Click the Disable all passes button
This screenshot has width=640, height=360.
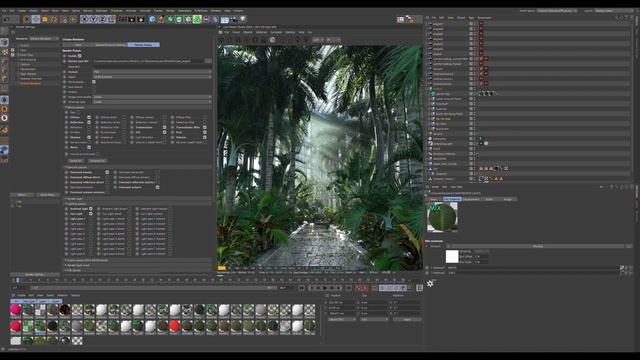pos(97,161)
